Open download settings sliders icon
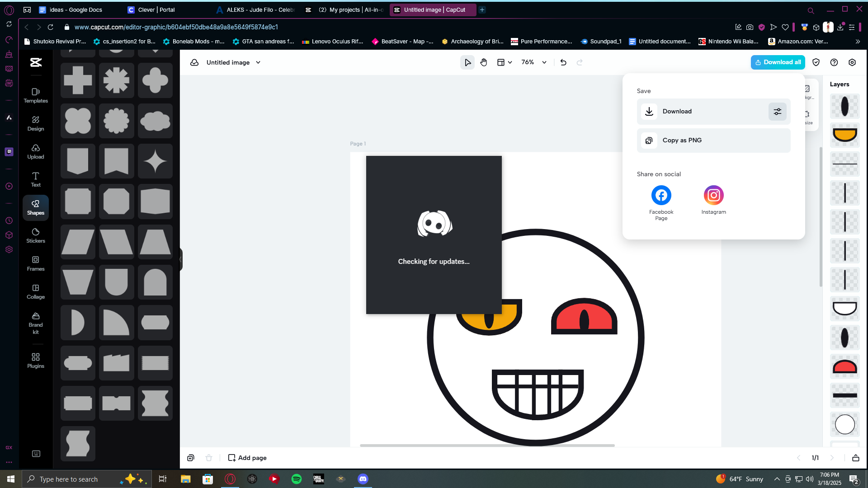 coord(777,112)
